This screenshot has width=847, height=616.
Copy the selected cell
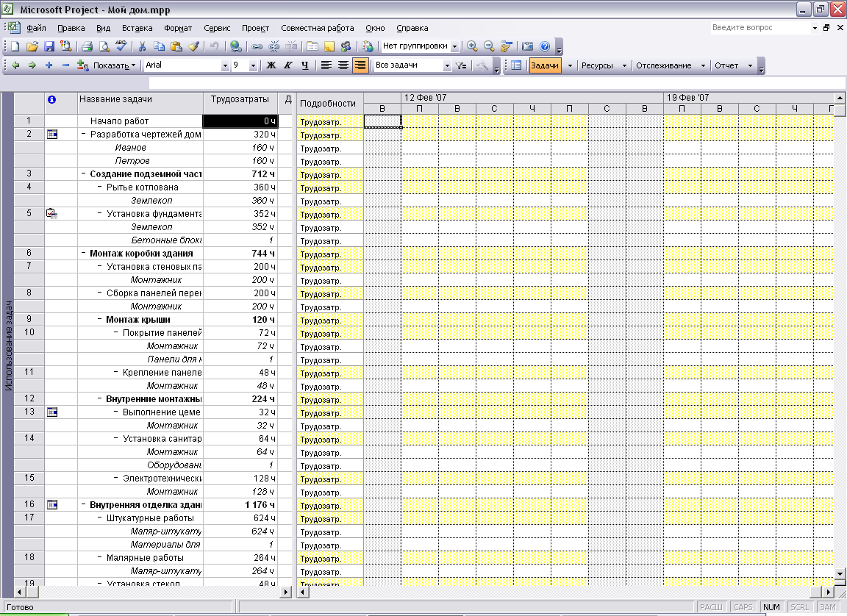(x=160, y=46)
